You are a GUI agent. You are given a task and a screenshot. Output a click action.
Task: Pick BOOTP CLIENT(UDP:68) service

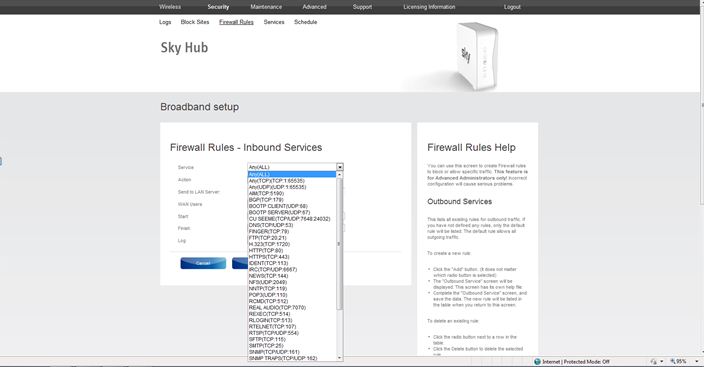pos(292,206)
